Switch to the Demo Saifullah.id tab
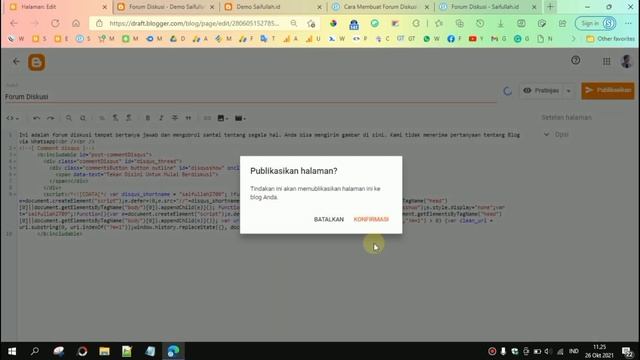The height and width of the screenshot is (360, 640). (x=274, y=7)
